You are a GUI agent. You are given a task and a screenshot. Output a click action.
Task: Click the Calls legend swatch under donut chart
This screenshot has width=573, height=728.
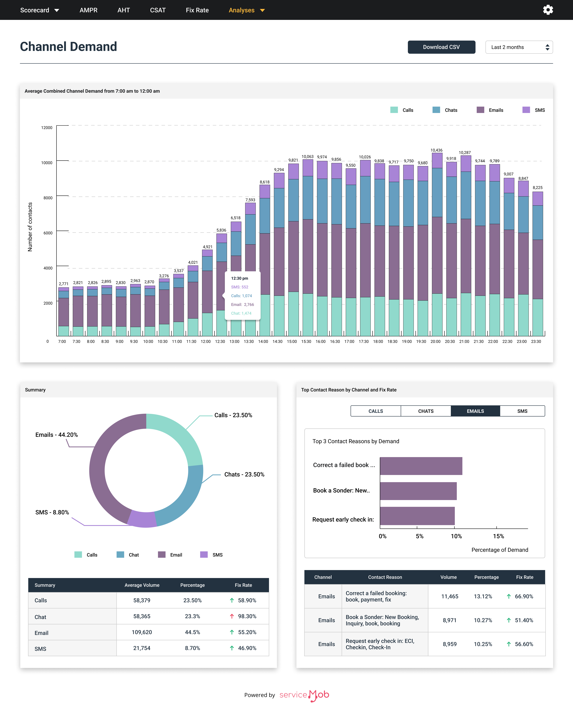[x=78, y=555]
